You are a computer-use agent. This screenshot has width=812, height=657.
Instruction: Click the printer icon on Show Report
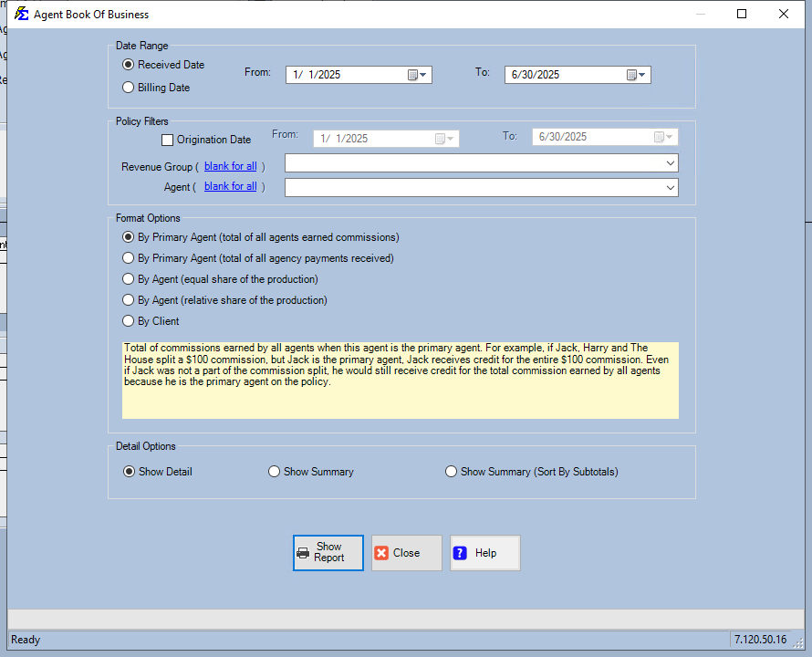pyautogui.click(x=304, y=553)
